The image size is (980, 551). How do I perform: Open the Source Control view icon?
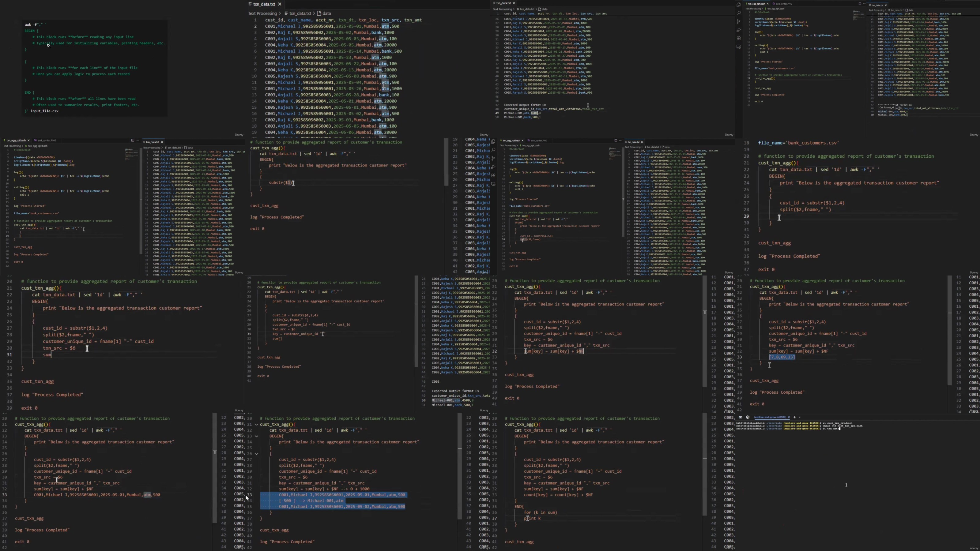(738, 22)
